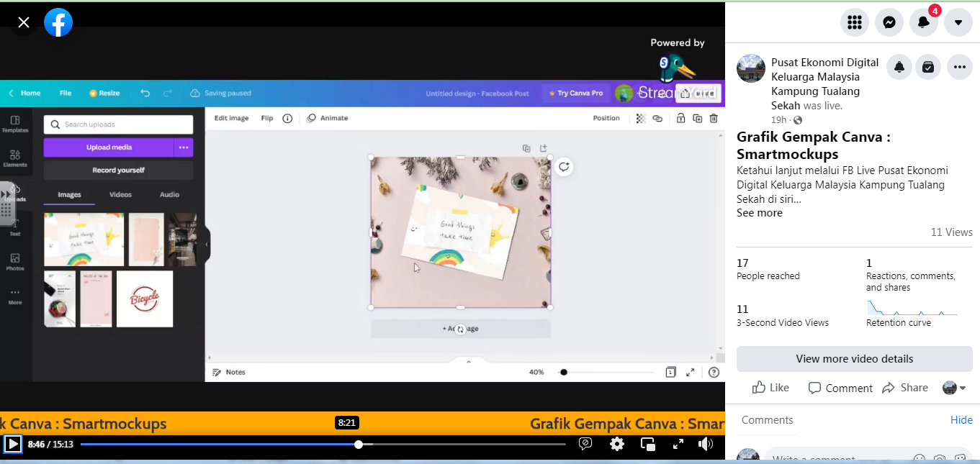This screenshot has height=464, width=980.
Task: Toggle post notifications bell beside page name
Action: (x=899, y=67)
